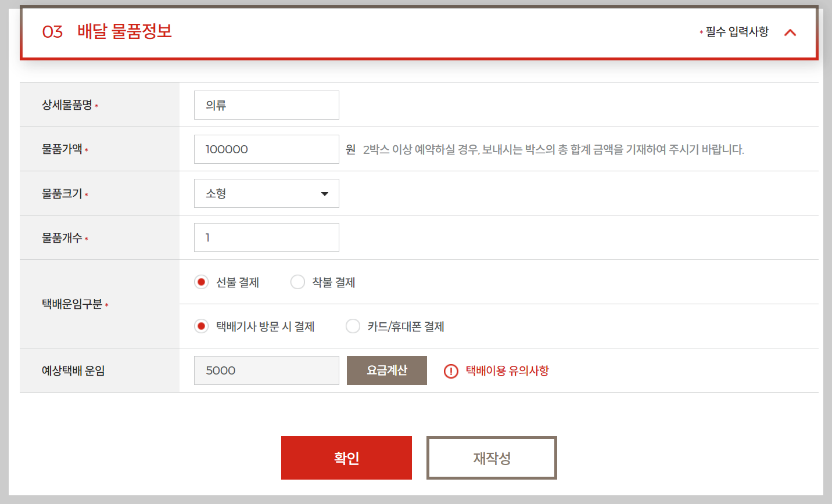The image size is (832, 504).
Task: Click the red 확인 button
Action: tap(346, 458)
